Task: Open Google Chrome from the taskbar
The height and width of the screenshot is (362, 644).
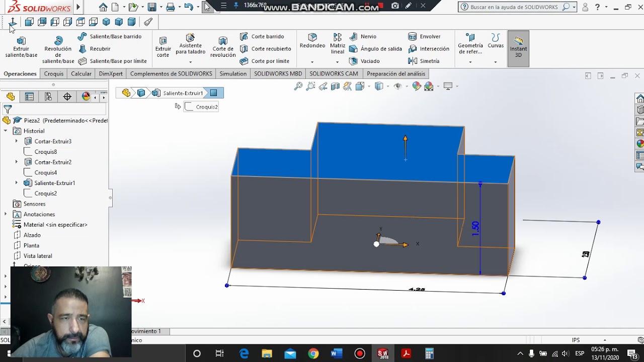Action: coord(313,354)
